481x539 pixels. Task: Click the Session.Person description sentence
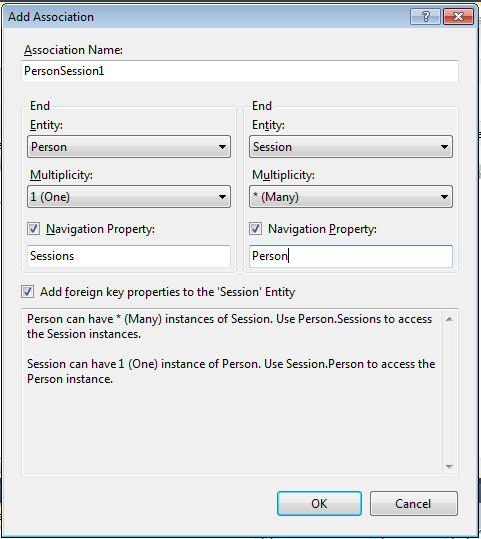click(x=231, y=371)
